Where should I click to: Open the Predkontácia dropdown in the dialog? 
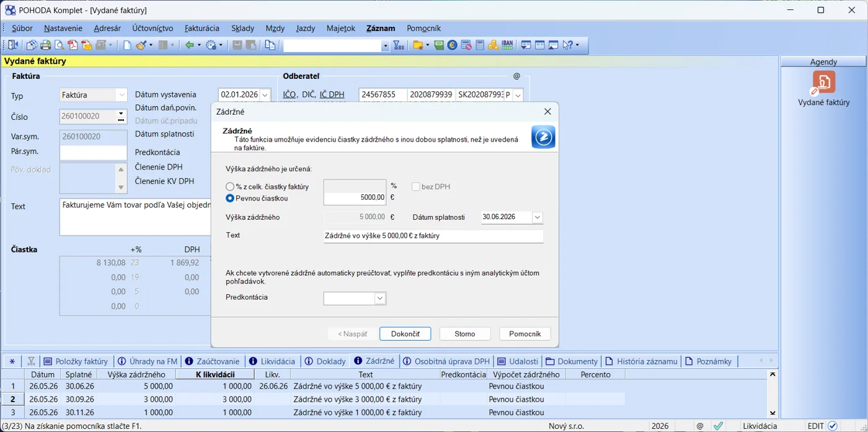coord(380,299)
